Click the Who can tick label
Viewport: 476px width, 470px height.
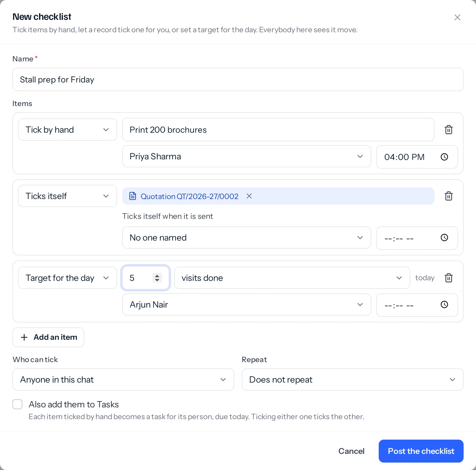pos(35,360)
